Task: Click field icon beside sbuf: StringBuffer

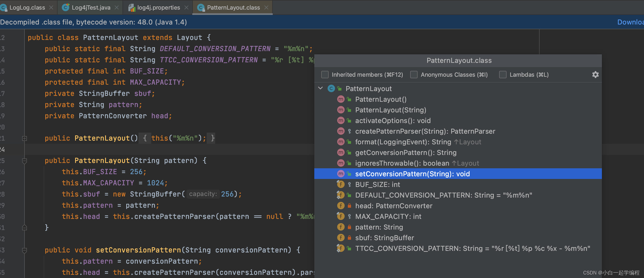Action: point(341,238)
